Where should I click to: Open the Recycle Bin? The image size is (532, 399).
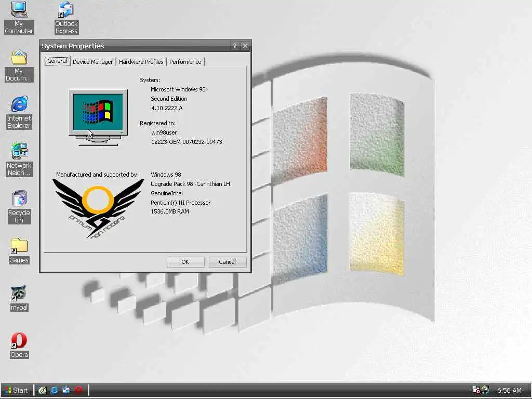19,207
